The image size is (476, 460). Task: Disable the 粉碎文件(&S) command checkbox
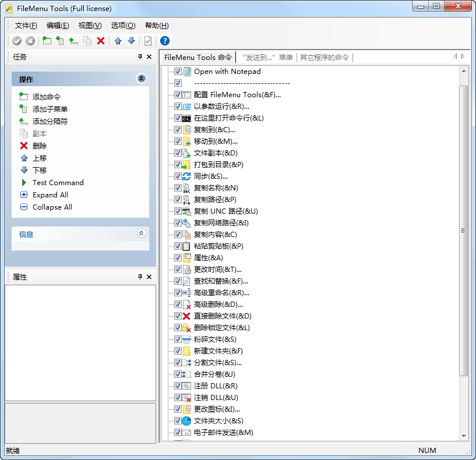179,339
